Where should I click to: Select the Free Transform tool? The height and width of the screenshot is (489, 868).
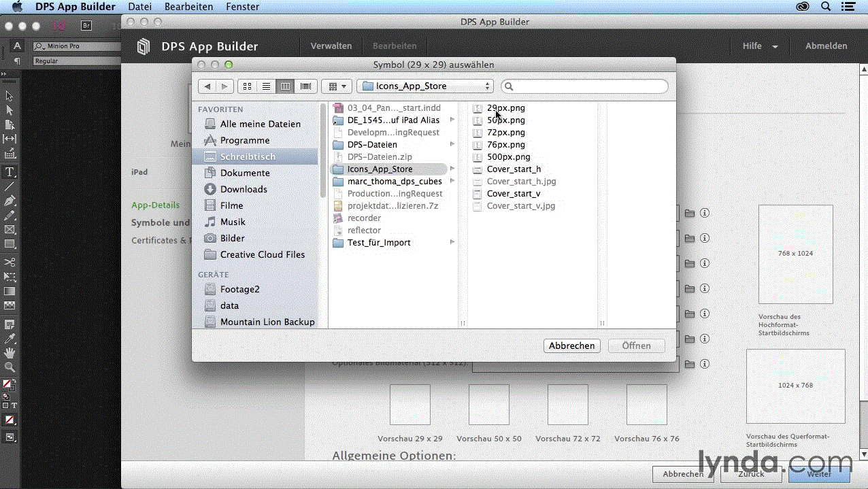pos(10,277)
